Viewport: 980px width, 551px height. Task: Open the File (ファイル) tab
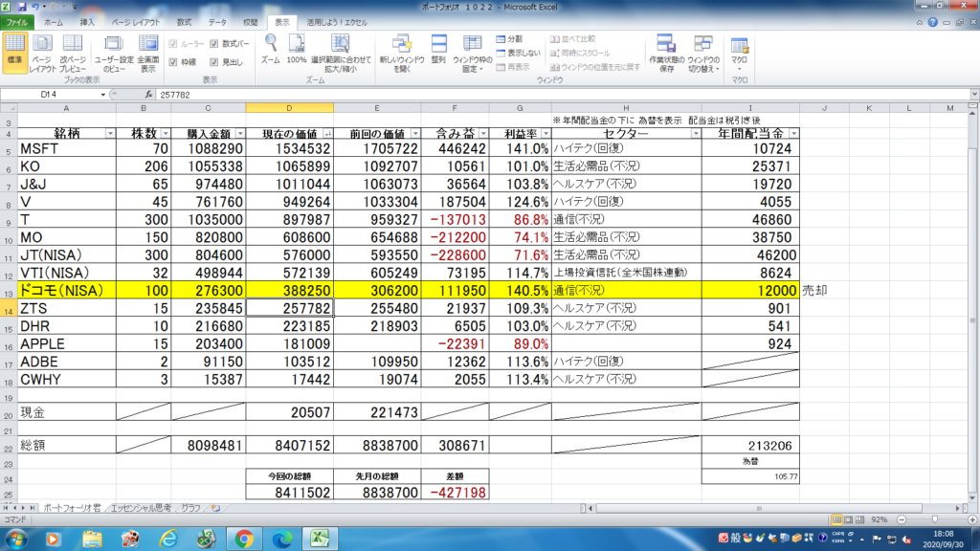click(x=17, y=22)
